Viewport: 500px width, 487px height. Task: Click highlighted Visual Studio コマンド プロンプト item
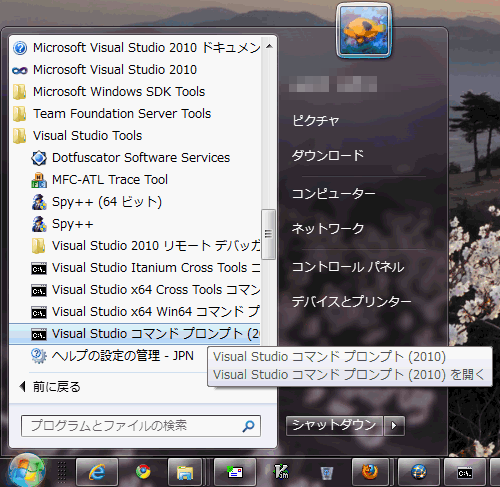click(135, 334)
